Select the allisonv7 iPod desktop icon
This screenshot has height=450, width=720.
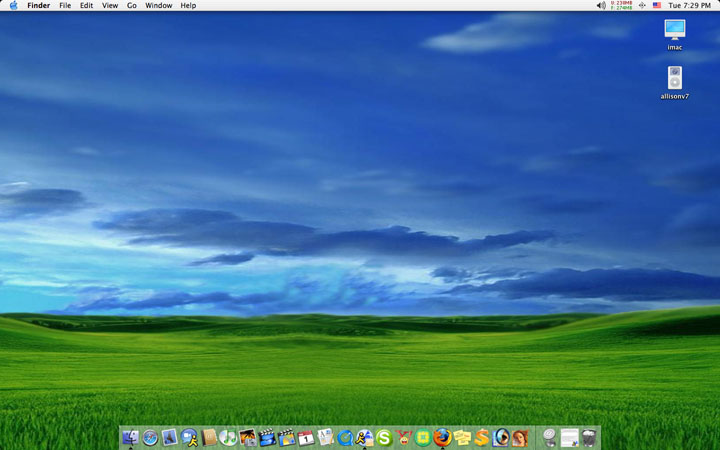click(x=675, y=83)
